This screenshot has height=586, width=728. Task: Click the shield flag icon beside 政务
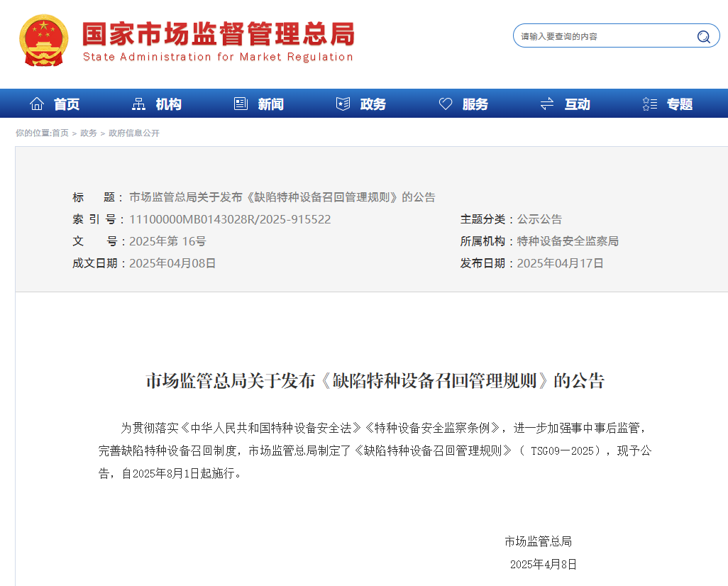click(343, 104)
